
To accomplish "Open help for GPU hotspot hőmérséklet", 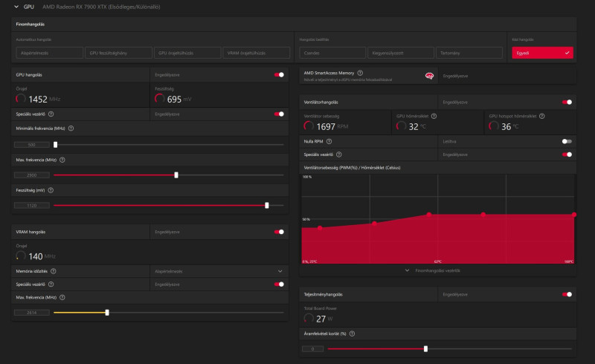I will (542, 116).
